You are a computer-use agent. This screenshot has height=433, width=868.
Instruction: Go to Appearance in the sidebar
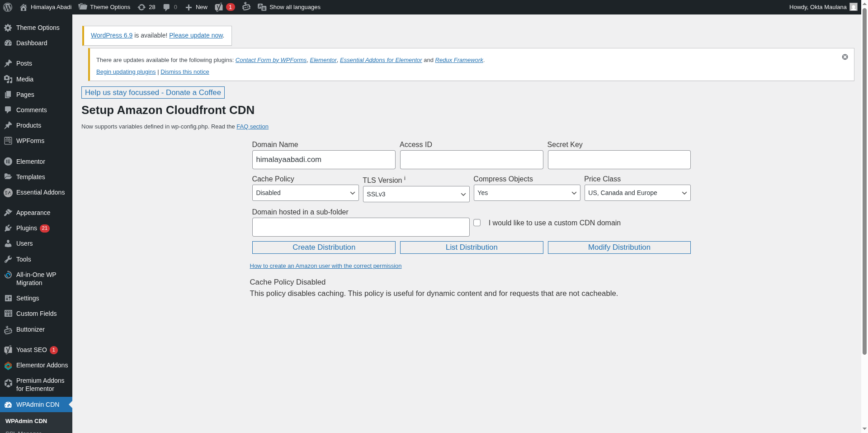(x=33, y=213)
